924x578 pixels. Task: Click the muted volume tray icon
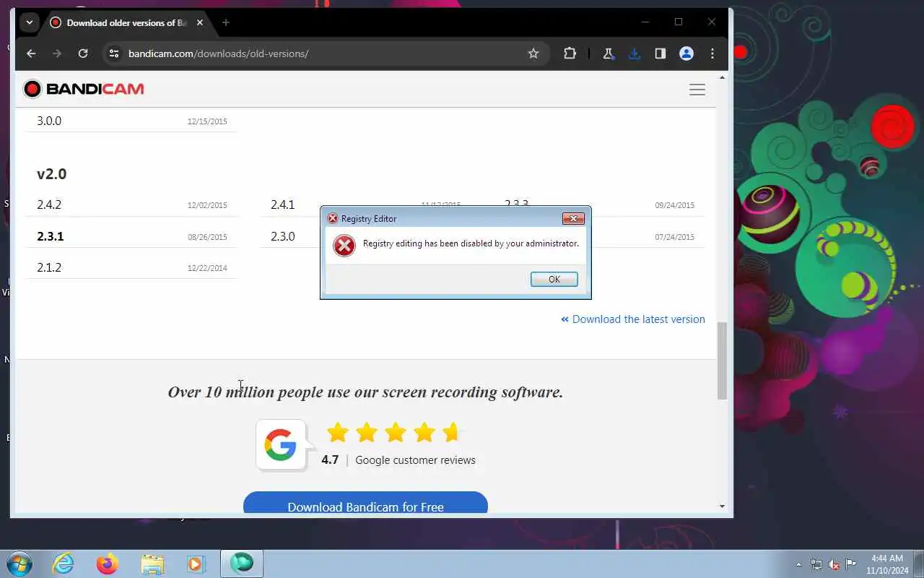834,564
